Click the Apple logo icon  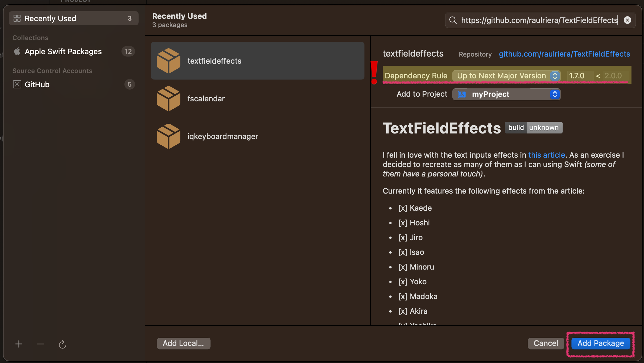click(17, 51)
